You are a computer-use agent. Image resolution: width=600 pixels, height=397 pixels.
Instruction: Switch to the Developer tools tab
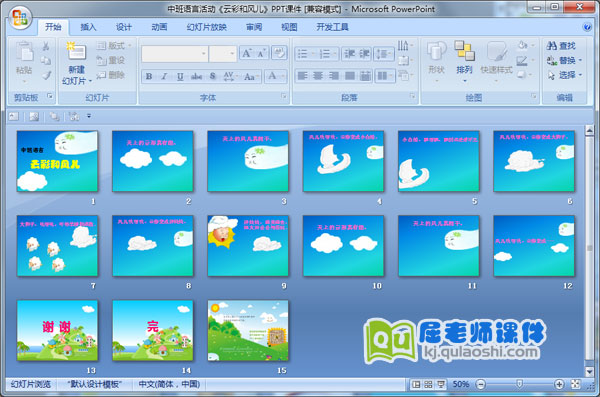coord(332,27)
